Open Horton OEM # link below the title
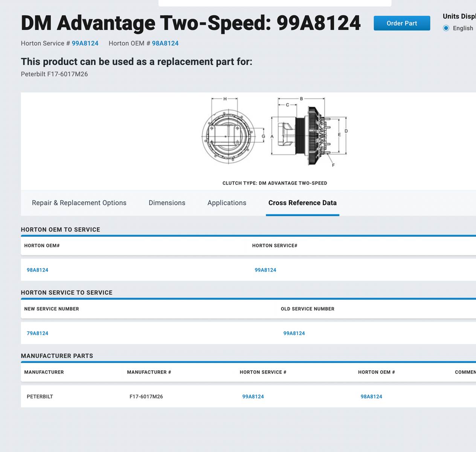Screen dimensions: 476x452 165,43
